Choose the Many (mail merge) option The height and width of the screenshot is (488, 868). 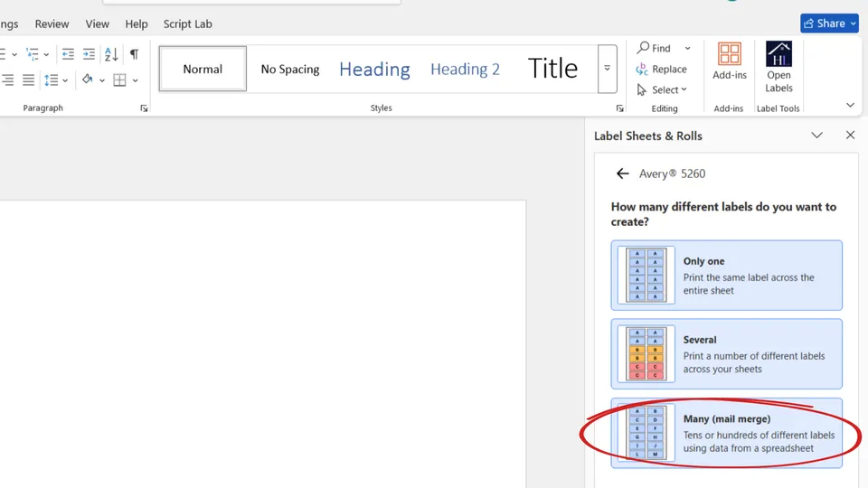click(x=726, y=433)
